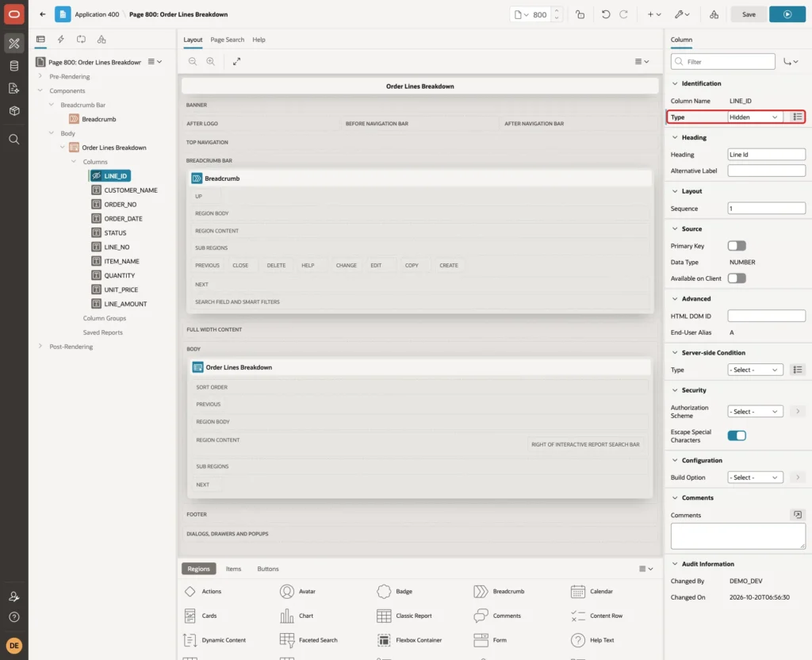Open the Identification Type dropdown showing Hidden
This screenshot has width=812, height=660.
pos(755,117)
